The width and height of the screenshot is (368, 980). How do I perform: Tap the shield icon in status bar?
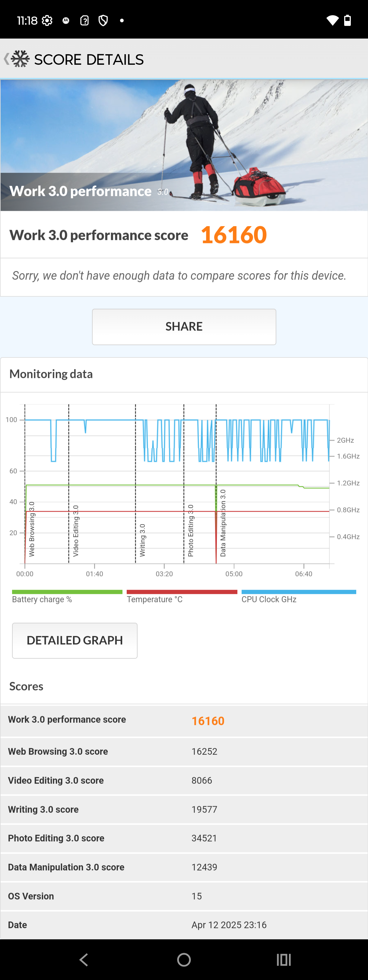(103, 20)
